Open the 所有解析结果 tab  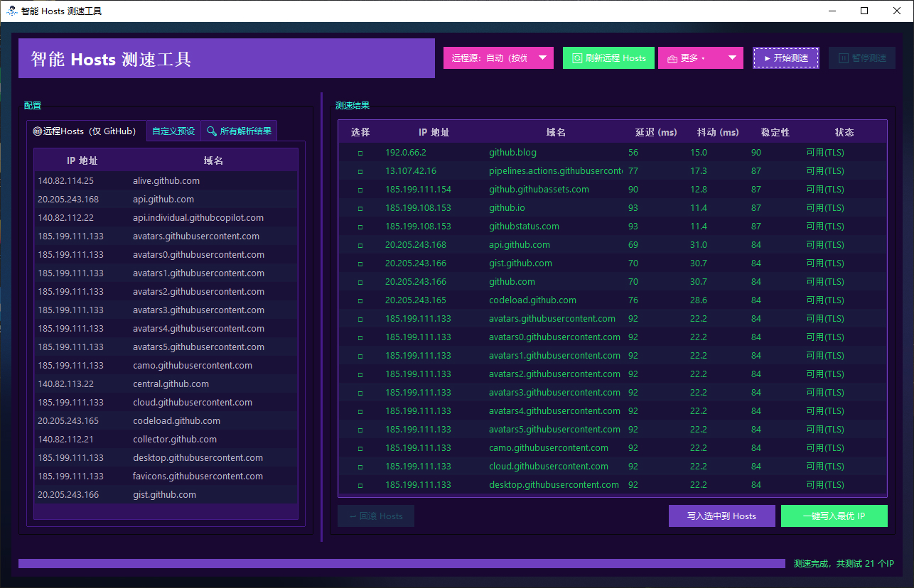240,131
